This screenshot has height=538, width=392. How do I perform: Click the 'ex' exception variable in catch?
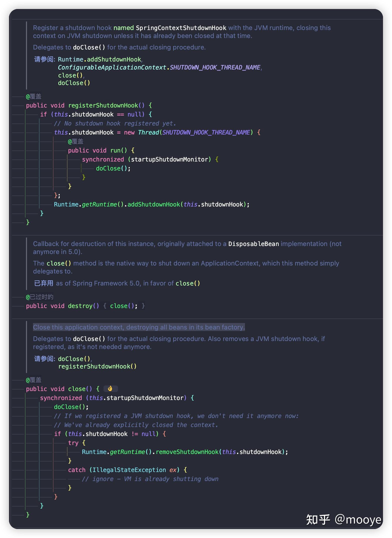coord(173,470)
